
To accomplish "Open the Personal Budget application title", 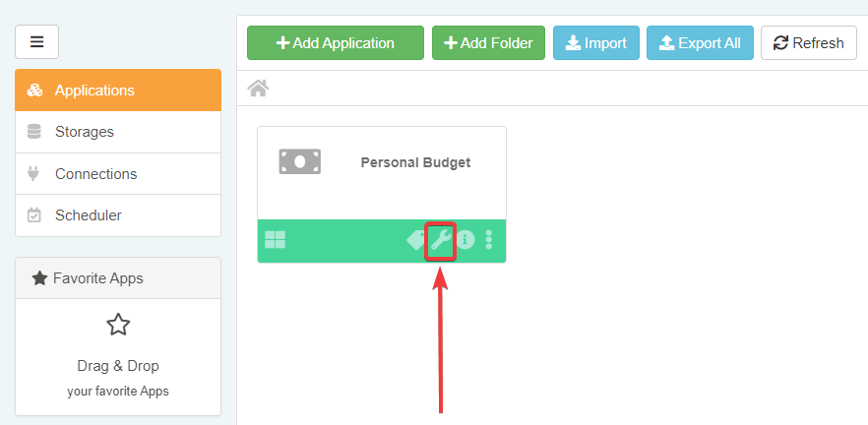I will point(415,162).
